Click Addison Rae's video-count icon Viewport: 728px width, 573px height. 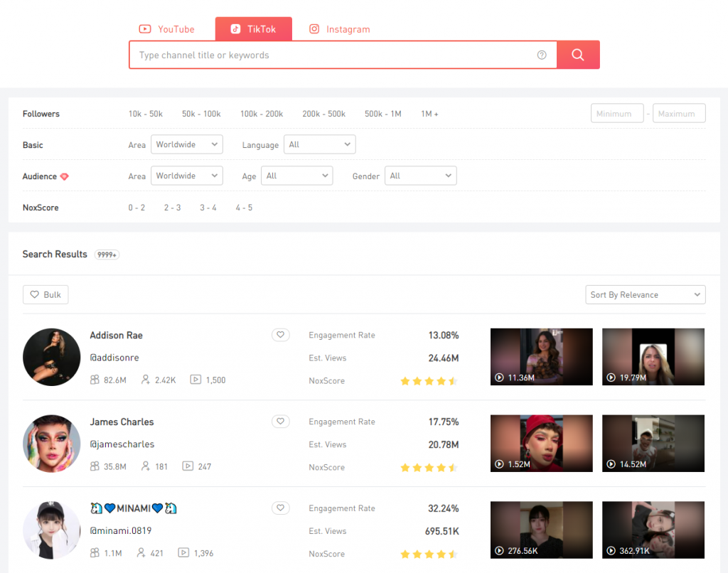point(196,380)
